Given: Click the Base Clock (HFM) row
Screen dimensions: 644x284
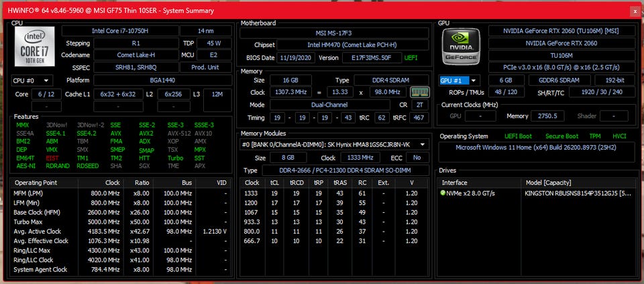Looking at the screenshot, I should [121, 212].
